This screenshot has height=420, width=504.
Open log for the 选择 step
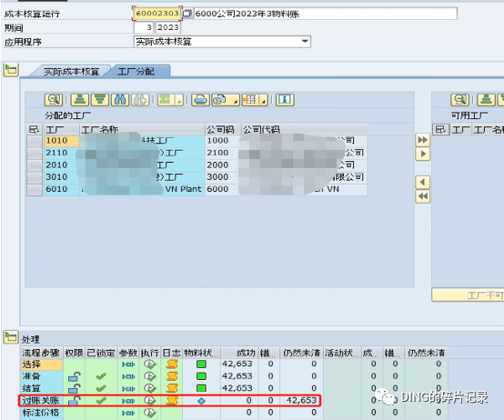[x=172, y=365]
